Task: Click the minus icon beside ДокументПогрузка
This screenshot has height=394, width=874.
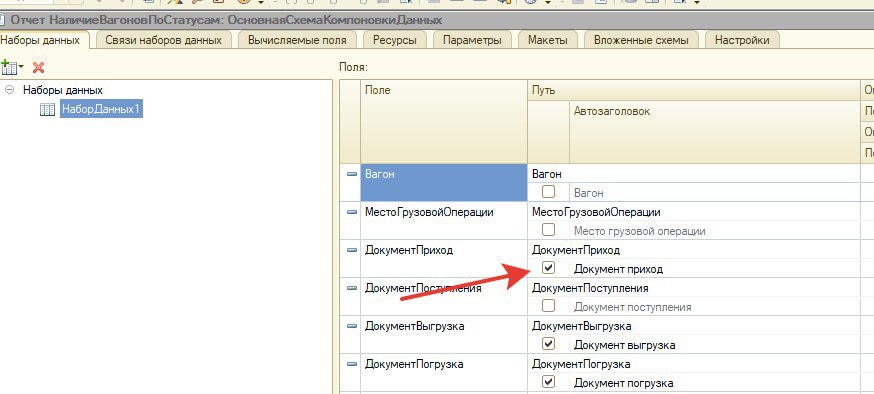Action: pos(351,364)
